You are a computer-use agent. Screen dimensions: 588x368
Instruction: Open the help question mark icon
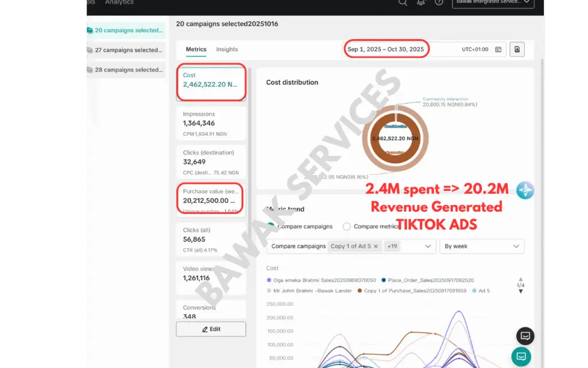(439, 2)
